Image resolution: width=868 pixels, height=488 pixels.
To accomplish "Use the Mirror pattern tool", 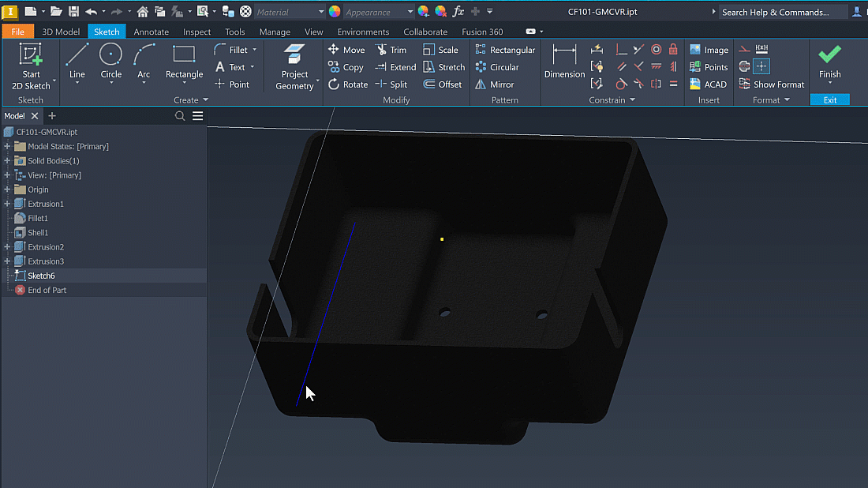I will 494,84.
